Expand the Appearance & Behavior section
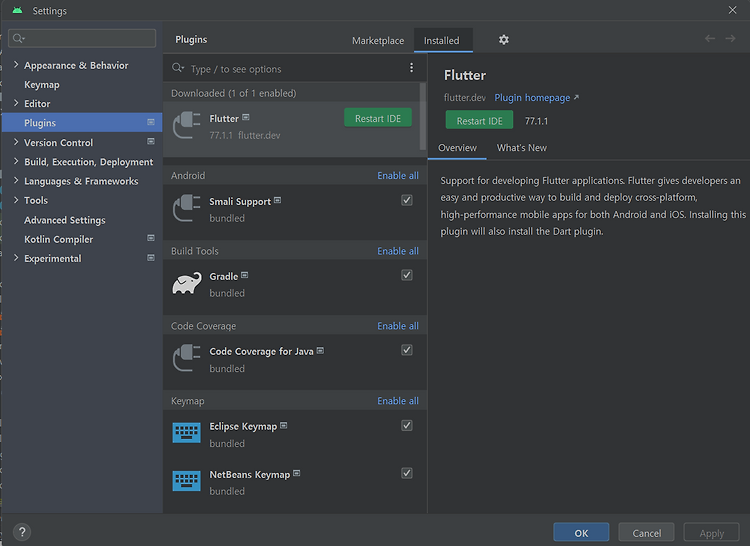 tap(16, 65)
